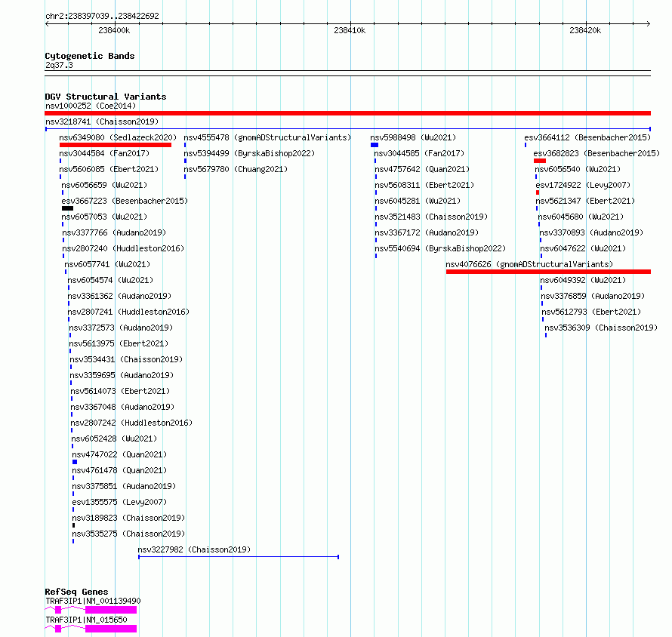This screenshot has height=637, width=672.
Task: Click nsv6057741 (Wu2021) label
Action: tap(107, 264)
